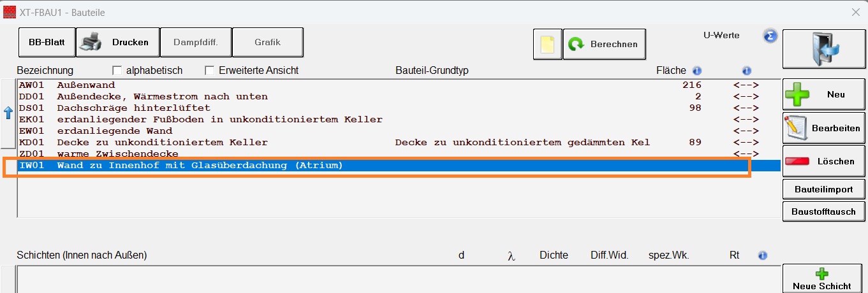The width and height of the screenshot is (868, 293).
Task: Click info icon next to Fläche
Action: click(x=697, y=71)
